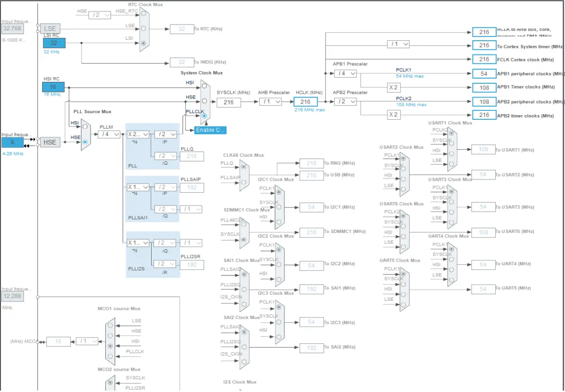Image resolution: width=565 pixels, height=392 pixels.
Task: Select HSI in System Clock Mux
Action: 204,87
